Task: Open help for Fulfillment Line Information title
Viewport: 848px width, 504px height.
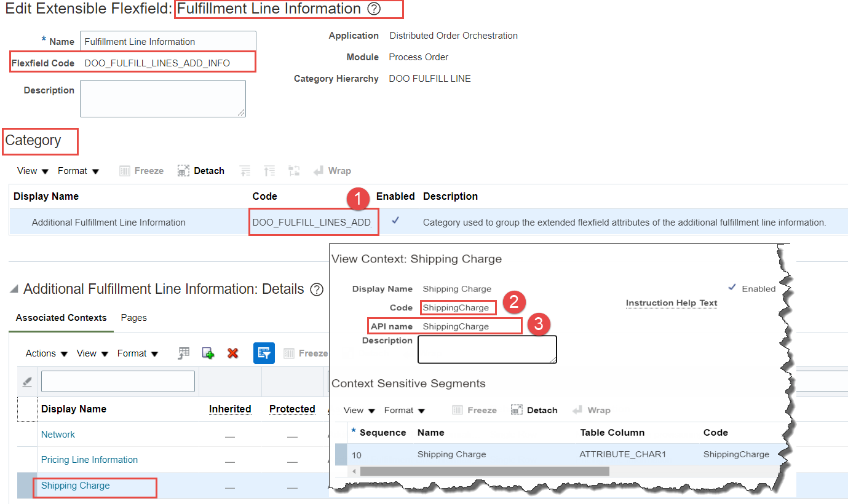Action: (x=374, y=9)
